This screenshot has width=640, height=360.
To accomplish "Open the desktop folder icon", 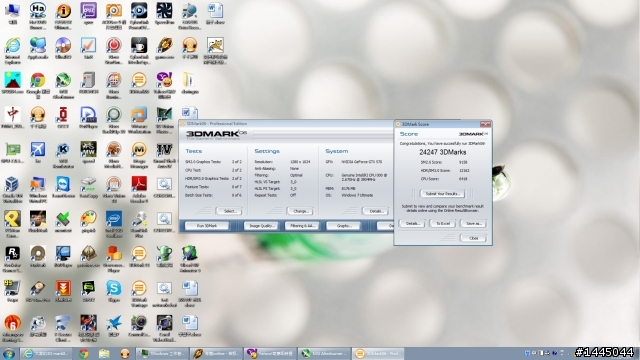I will tap(190, 83).
